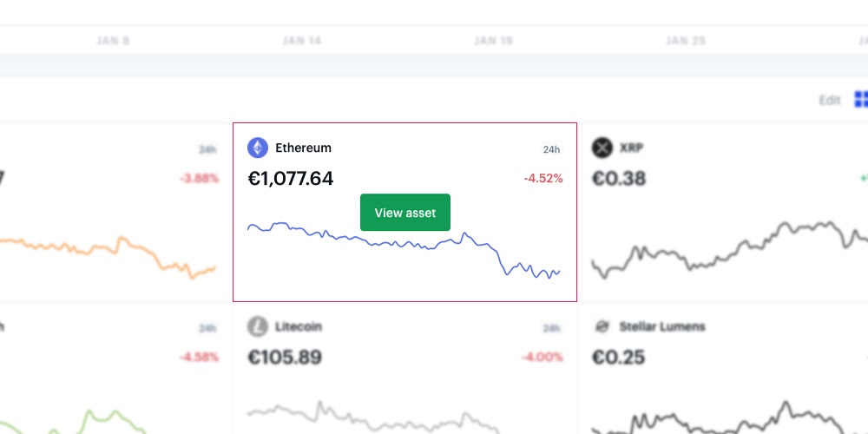Open the Ethereum 24h period badge
Image resolution: width=868 pixels, height=434 pixels.
coord(551,149)
